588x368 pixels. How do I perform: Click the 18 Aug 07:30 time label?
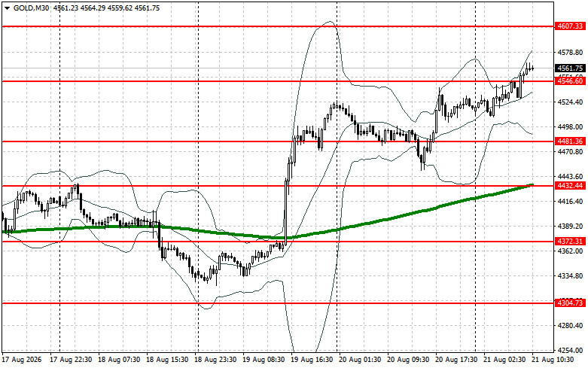[x=119, y=360]
